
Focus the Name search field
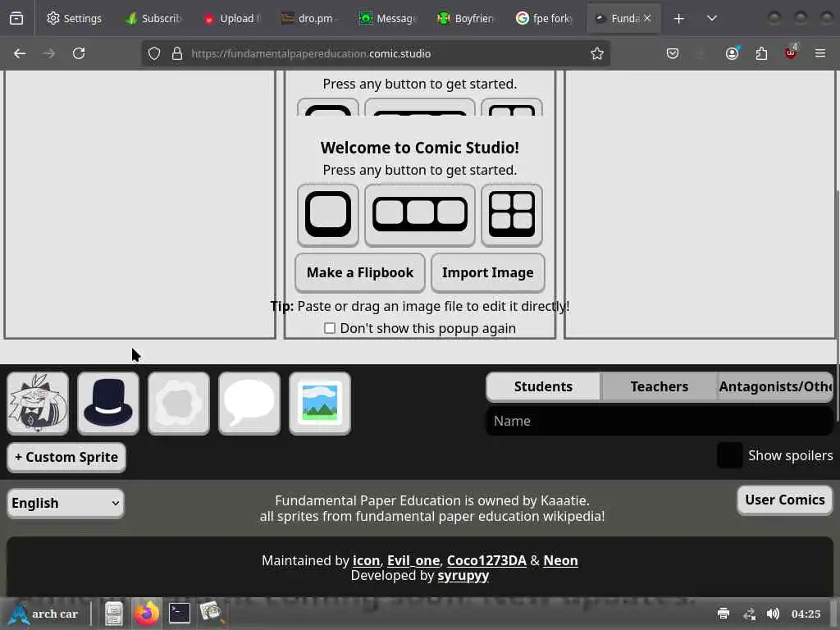[x=659, y=421]
